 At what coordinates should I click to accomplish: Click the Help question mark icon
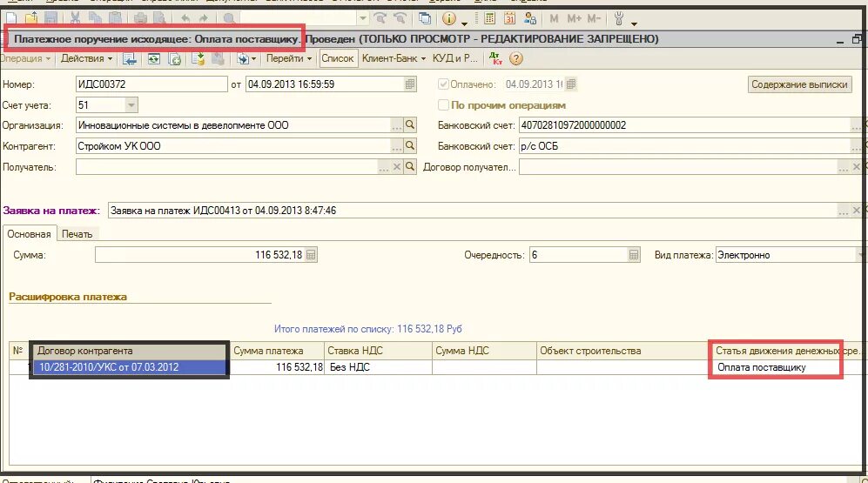[x=516, y=58]
